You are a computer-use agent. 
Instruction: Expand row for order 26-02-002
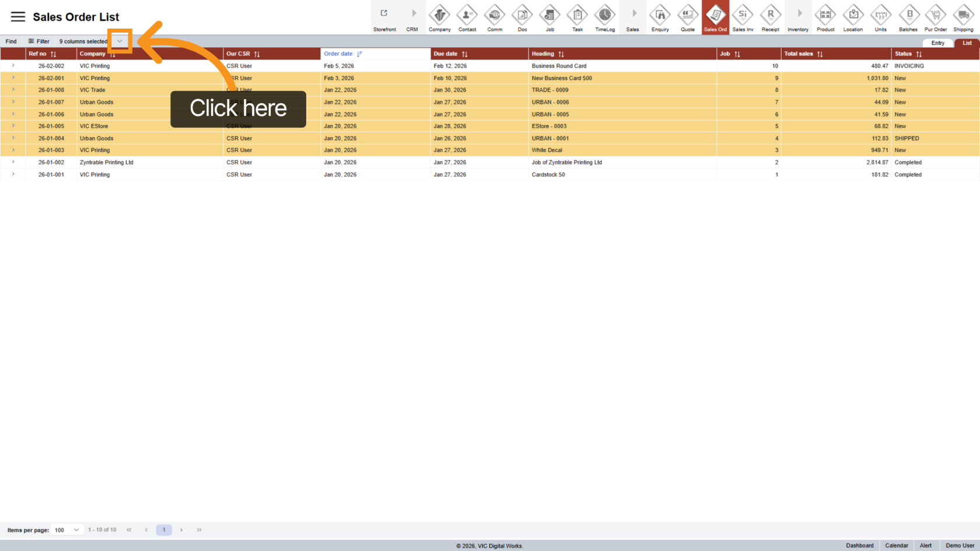coord(13,66)
